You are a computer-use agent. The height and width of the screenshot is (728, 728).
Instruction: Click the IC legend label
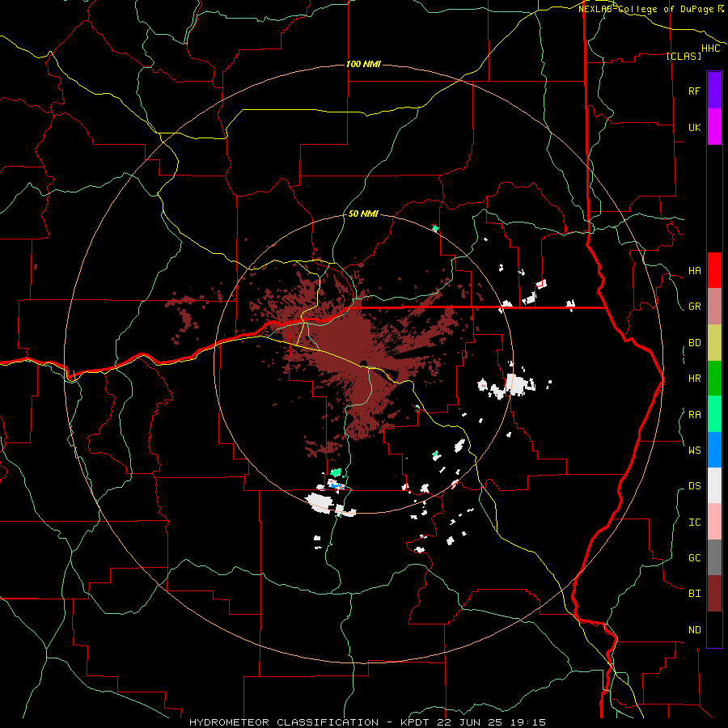click(x=695, y=523)
